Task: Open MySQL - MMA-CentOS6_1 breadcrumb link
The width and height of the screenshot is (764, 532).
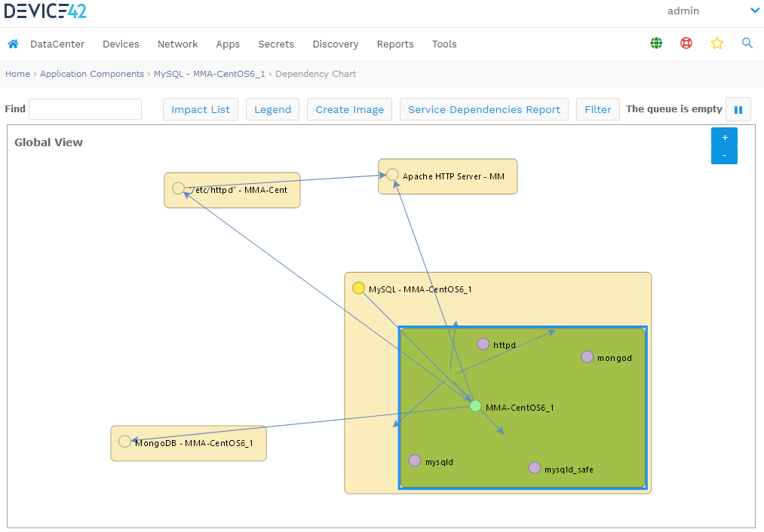Action: point(210,74)
